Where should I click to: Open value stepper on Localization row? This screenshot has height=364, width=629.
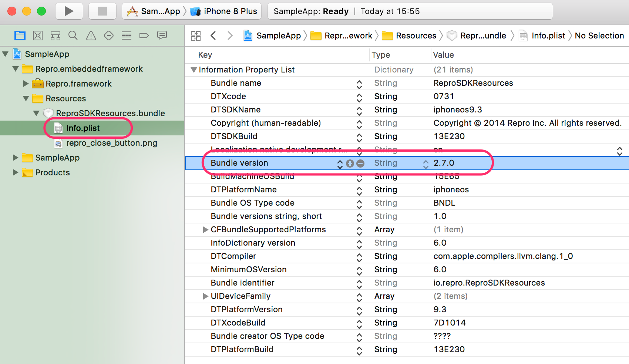(x=620, y=151)
